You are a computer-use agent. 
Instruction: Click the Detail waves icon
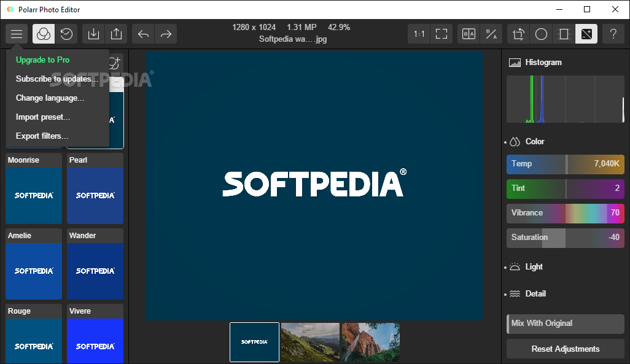(x=515, y=293)
